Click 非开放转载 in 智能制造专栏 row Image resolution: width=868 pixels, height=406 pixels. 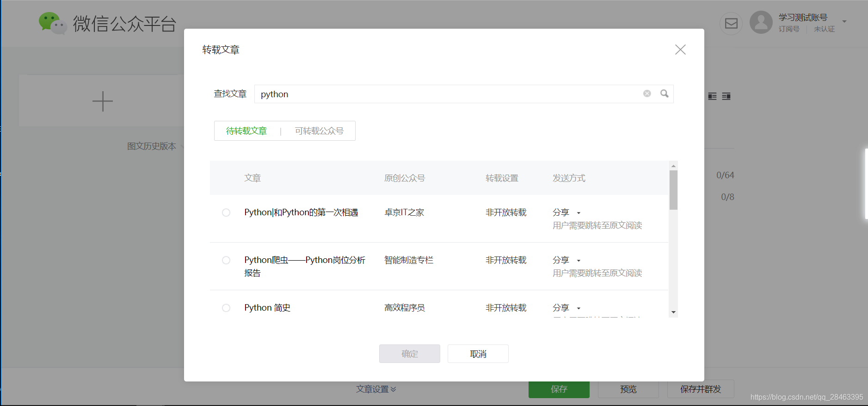tap(506, 260)
